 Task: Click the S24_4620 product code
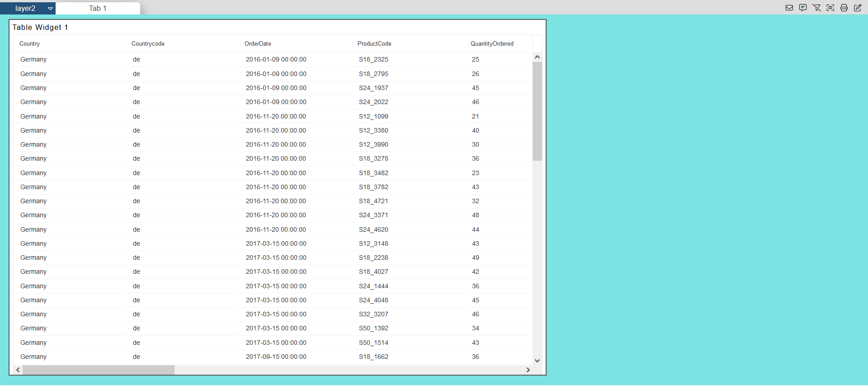(373, 229)
